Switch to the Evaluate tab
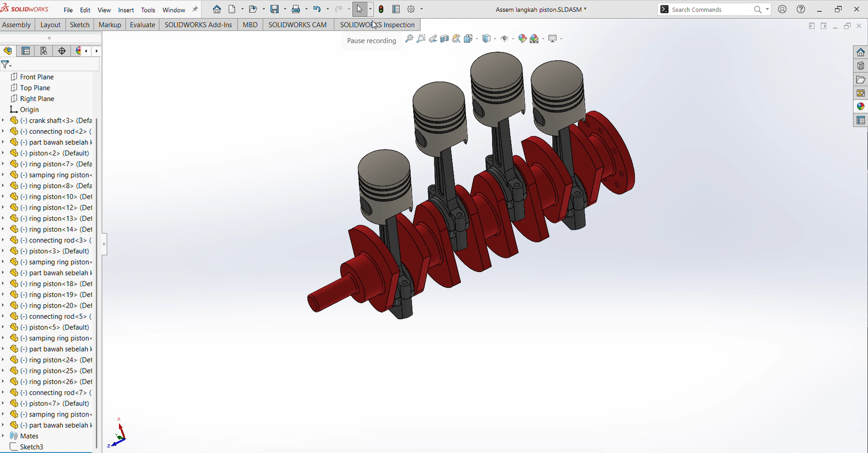The width and height of the screenshot is (868, 453). coord(143,25)
